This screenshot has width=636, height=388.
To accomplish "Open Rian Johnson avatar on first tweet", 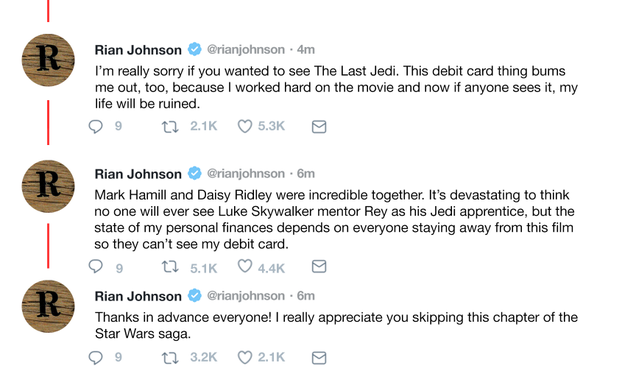I will 48,60.
